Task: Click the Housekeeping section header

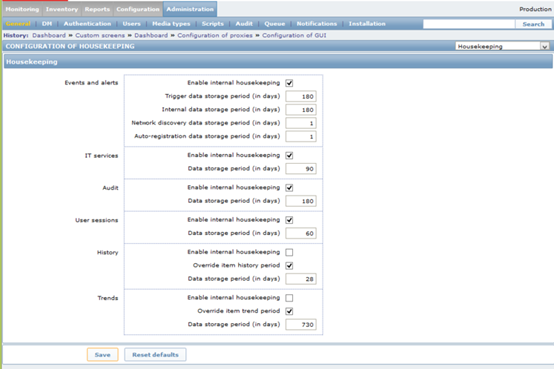Action: [278, 62]
